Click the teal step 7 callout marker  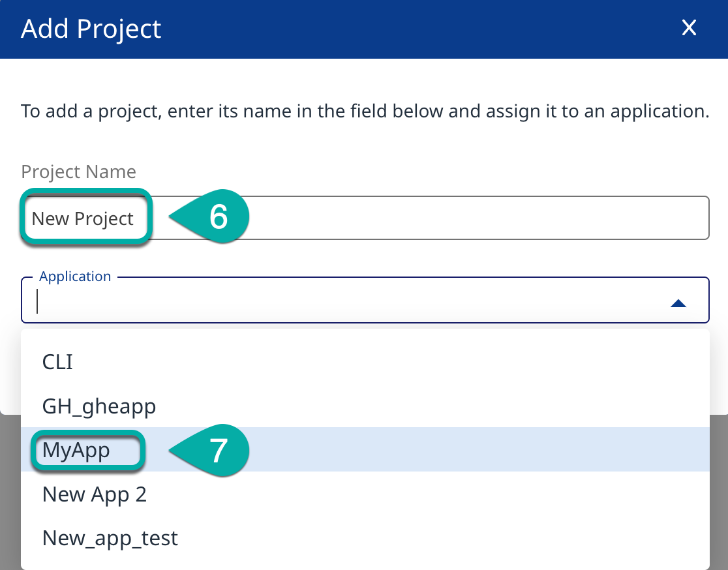pos(217,450)
